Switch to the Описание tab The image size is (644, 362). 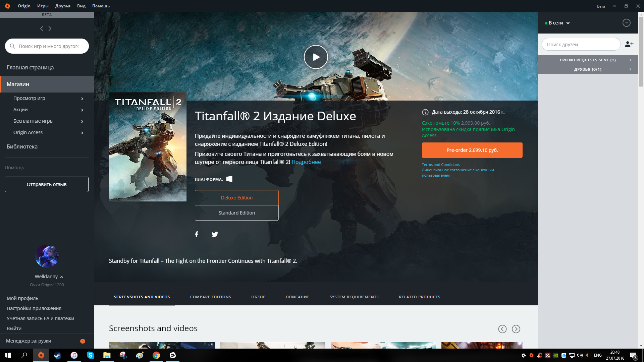tap(298, 297)
